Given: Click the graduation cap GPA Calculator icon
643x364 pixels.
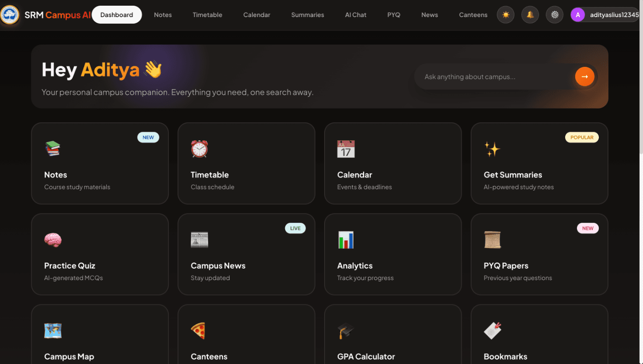Looking at the screenshot, I should click(x=346, y=331).
